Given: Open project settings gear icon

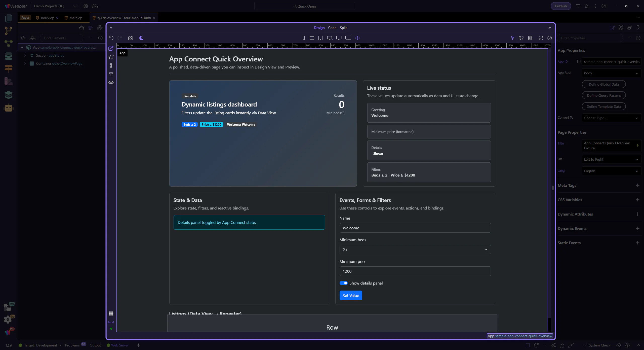Looking at the screenshot, I should pyautogui.click(x=86, y=6).
